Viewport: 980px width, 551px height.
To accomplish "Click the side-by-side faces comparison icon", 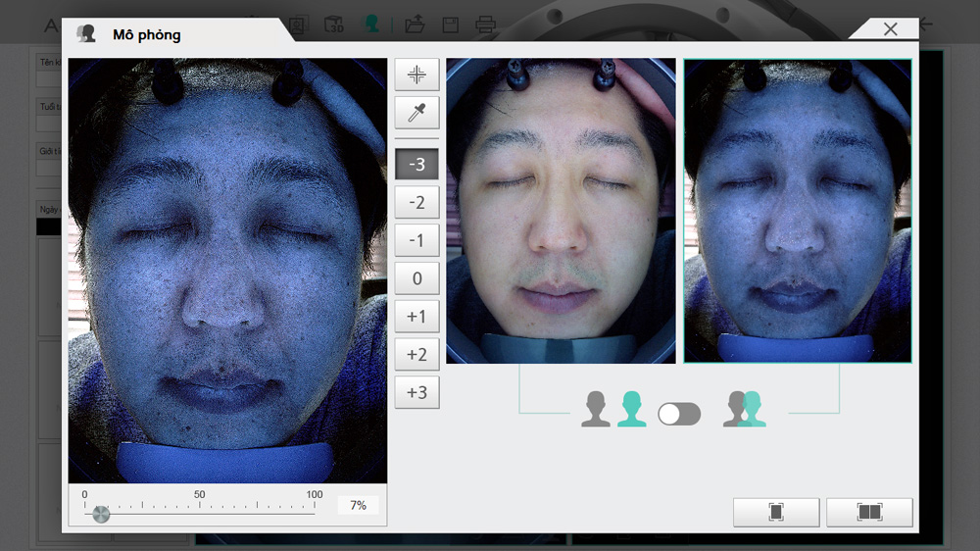I will pyautogui.click(x=613, y=410).
